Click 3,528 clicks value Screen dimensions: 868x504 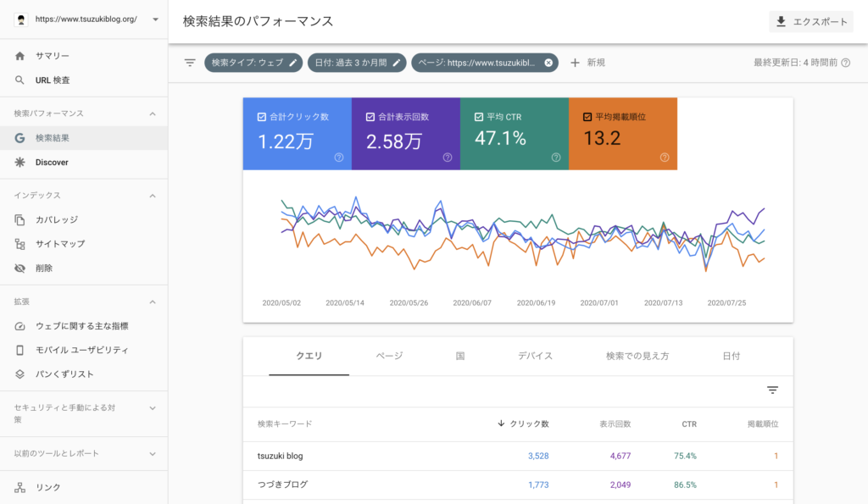coord(538,456)
